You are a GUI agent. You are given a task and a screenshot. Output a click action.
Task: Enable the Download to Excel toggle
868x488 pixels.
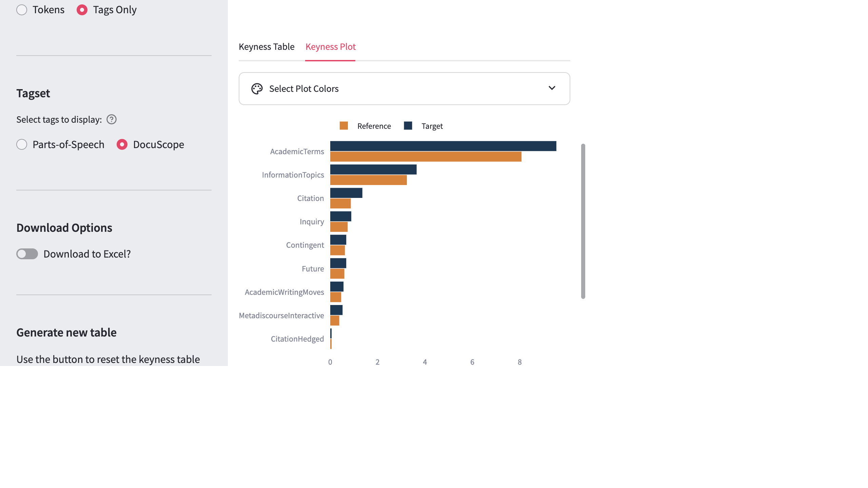[27, 254]
